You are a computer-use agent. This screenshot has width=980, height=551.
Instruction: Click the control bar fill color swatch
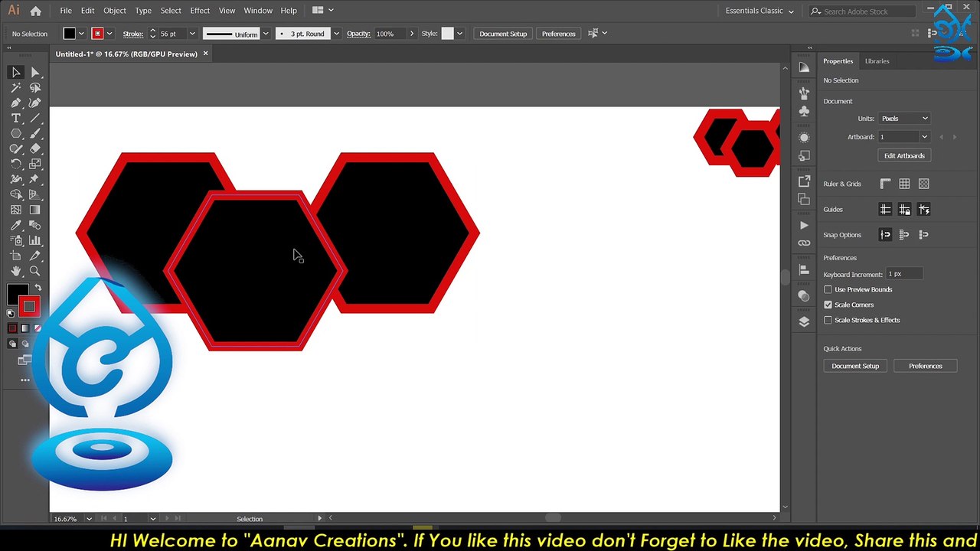69,34
